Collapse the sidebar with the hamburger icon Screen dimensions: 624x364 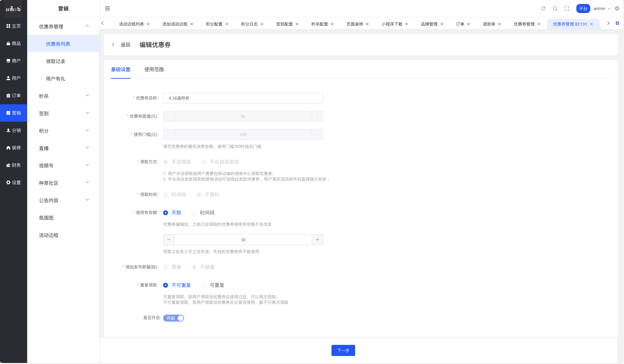coord(107,8)
